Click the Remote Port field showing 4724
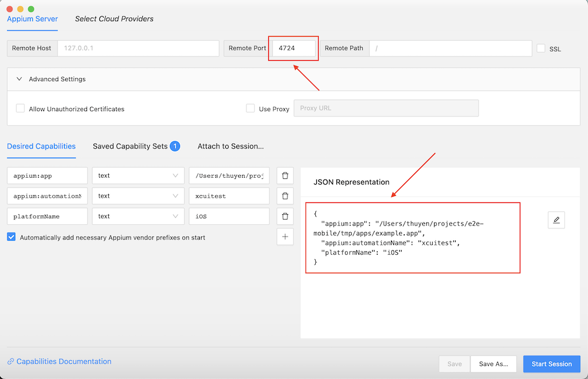 click(293, 48)
